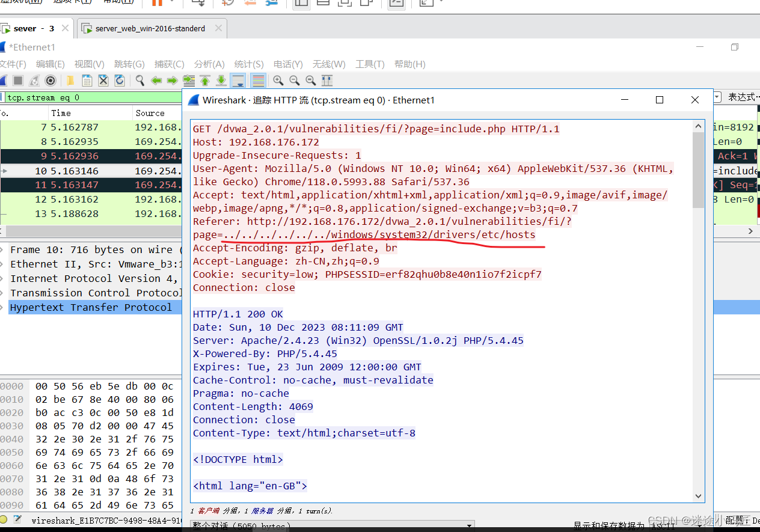Close the 'sever - 3' VM tab
The image size is (760, 532).
65,28
